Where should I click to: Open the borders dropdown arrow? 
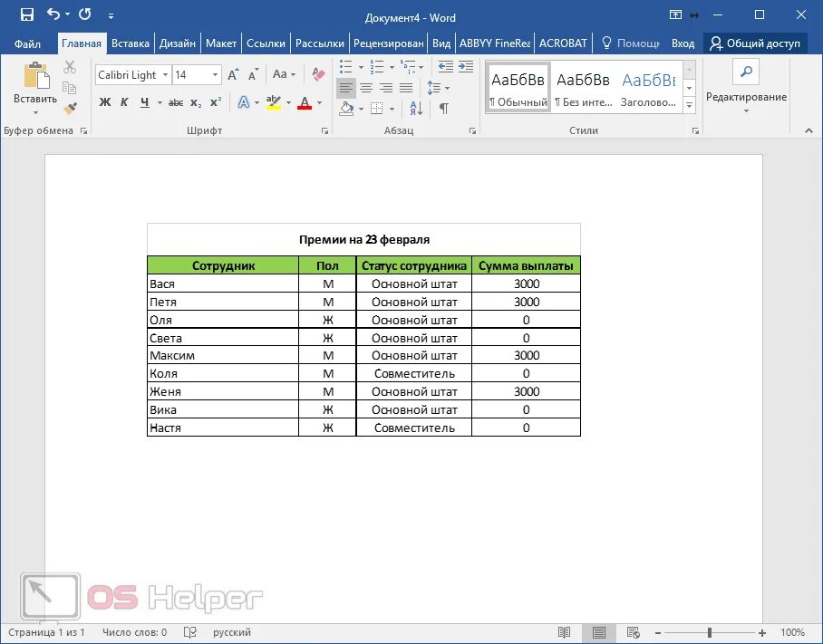392,109
